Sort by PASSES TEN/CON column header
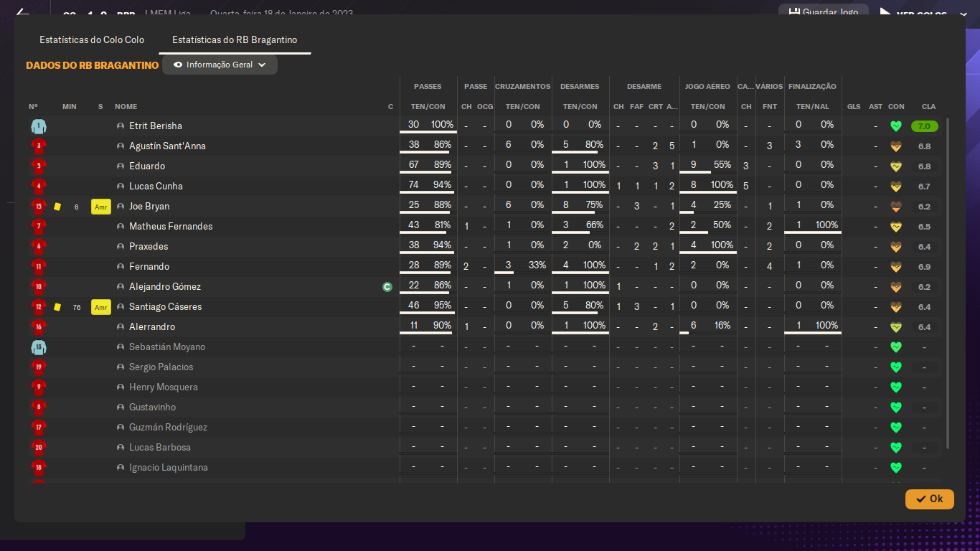Viewport: 980px width, 551px height. [x=428, y=107]
